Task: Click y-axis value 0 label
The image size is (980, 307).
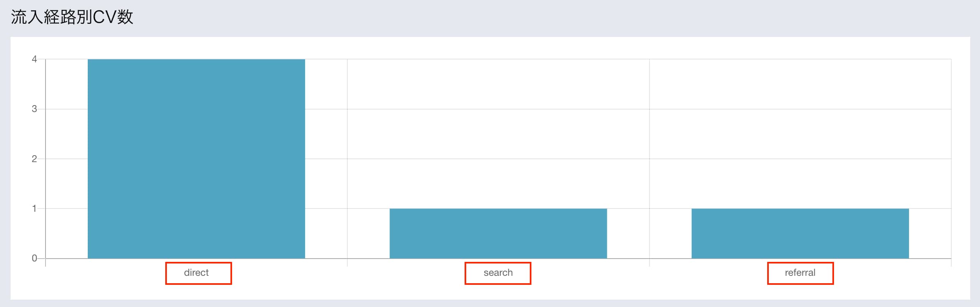Action: 34,258
